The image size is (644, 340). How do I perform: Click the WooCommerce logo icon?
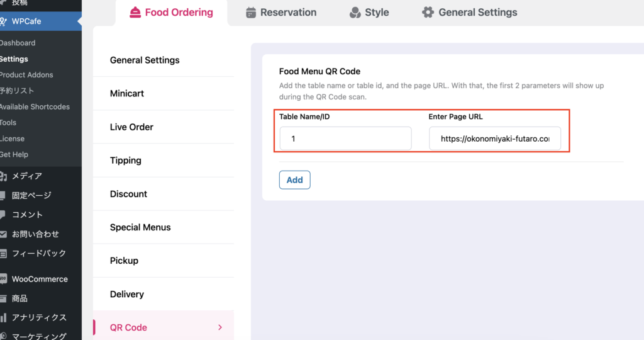pos(4,279)
